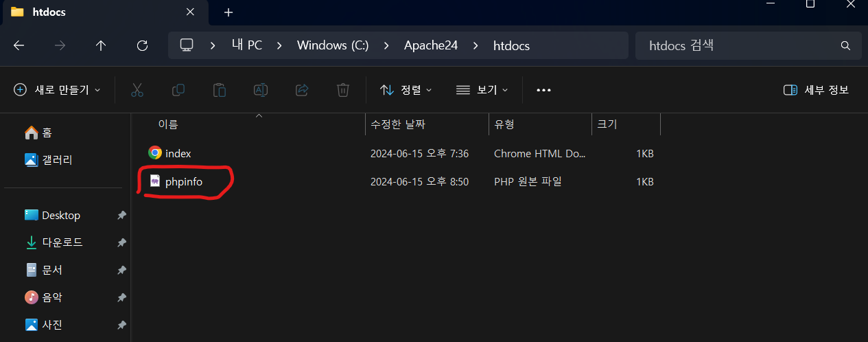This screenshot has height=342, width=868.
Task: Refresh the htdocs folder view
Action: 142,45
